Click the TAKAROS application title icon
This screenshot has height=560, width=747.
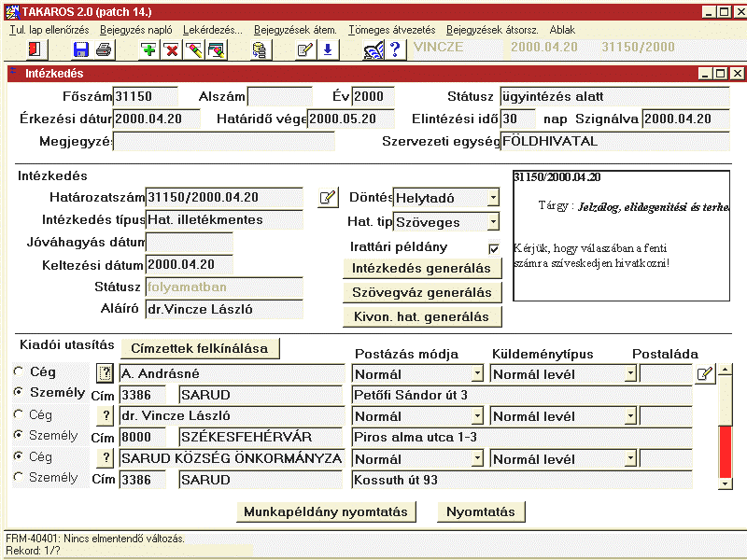pyautogui.click(x=12, y=11)
